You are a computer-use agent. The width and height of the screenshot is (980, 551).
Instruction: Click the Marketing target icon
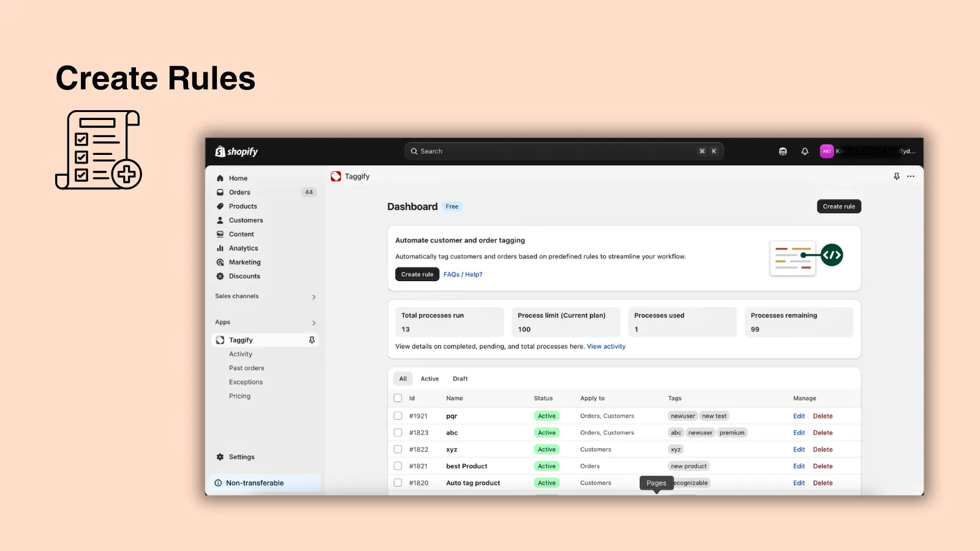pos(220,262)
